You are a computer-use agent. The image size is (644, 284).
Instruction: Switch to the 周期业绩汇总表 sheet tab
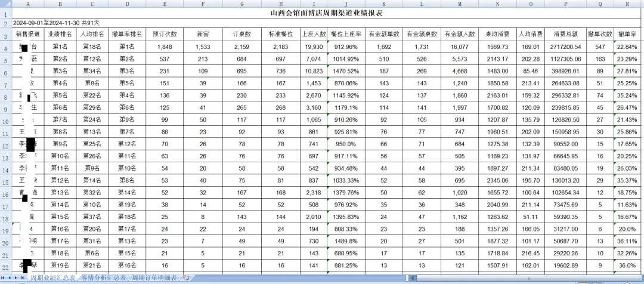tap(52, 278)
